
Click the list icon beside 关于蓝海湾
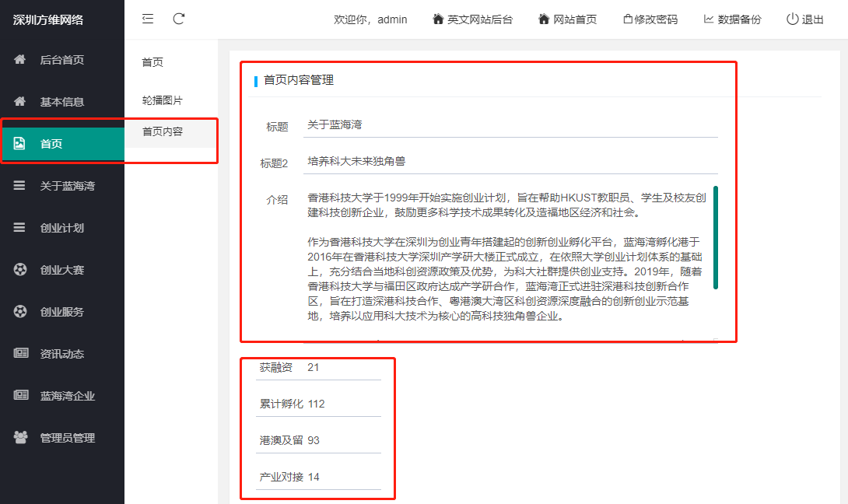pos(19,185)
